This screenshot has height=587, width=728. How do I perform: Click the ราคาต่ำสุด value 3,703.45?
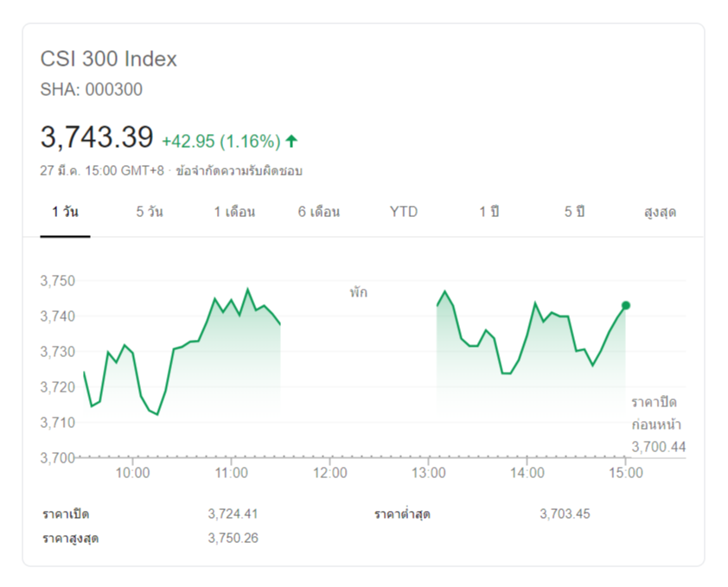pyautogui.click(x=565, y=514)
